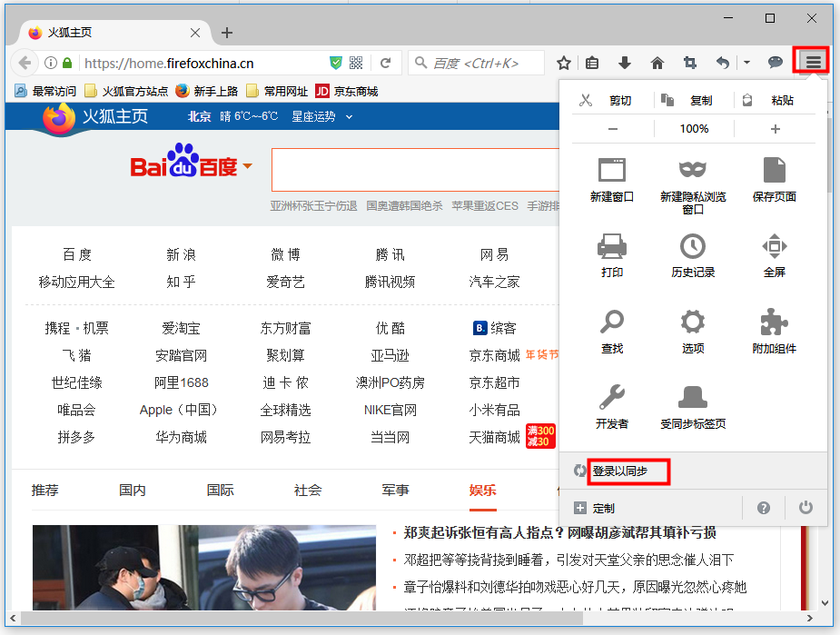
Task: Open the 天猫商城 link
Action: (x=494, y=437)
